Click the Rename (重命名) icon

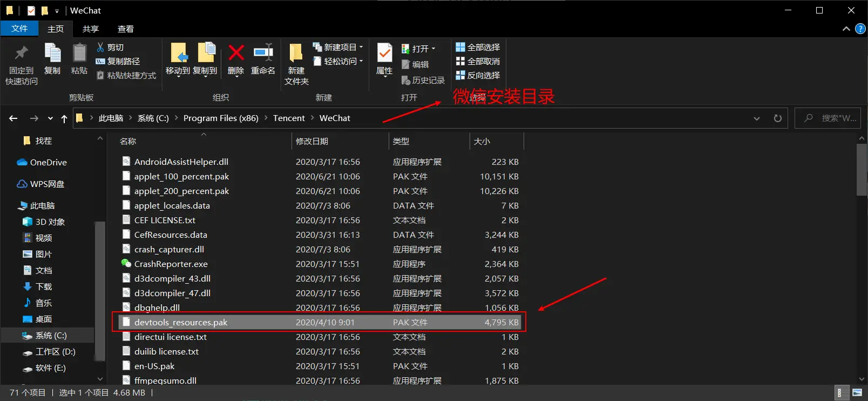coord(263,52)
